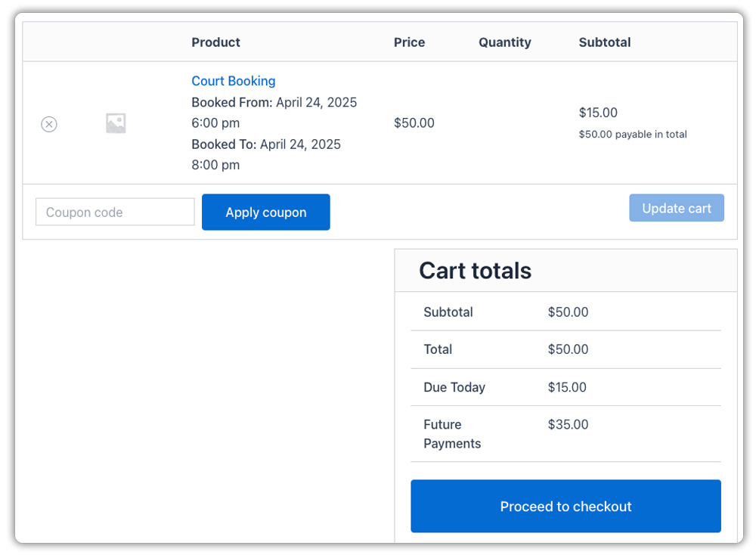Click the Subtotal column header in table

pos(604,42)
